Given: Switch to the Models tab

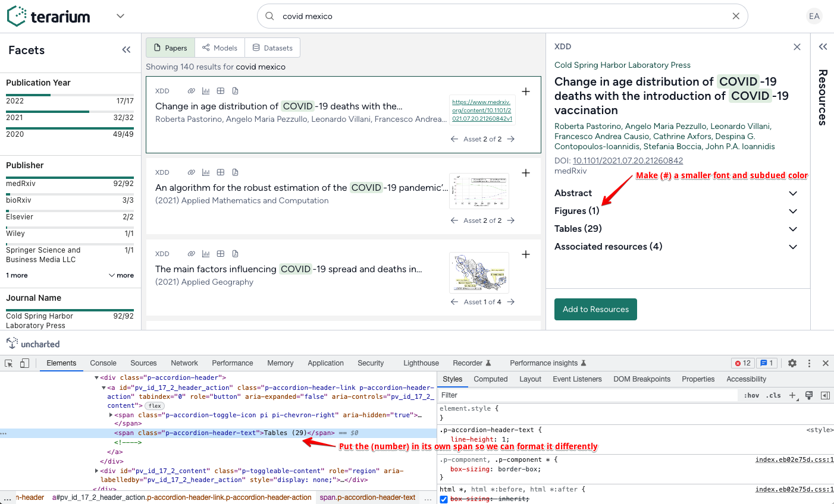Looking at the screenshot, I should pyautogui.click(x=220, y=47).
